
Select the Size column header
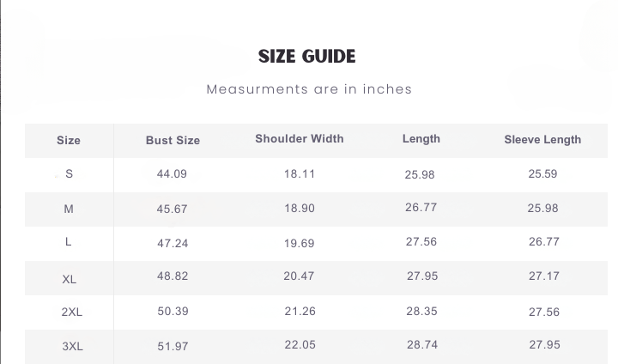click(69, 140)
